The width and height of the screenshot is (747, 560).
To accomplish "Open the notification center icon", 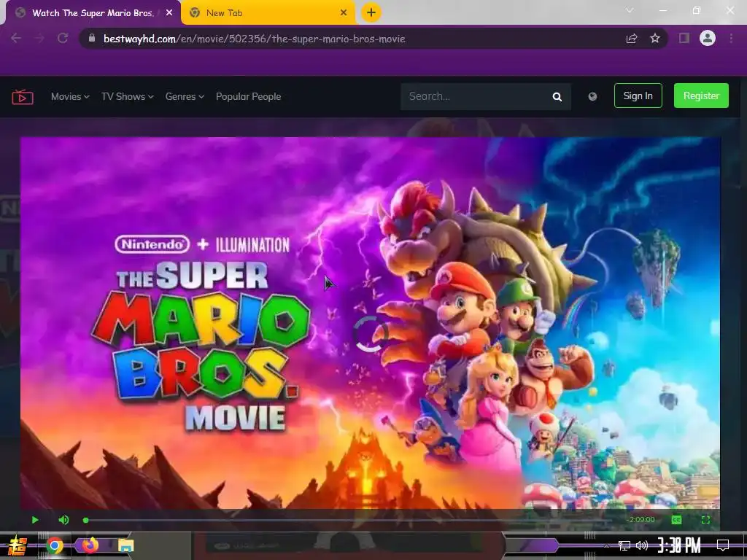I will click(x=723, y=545).
